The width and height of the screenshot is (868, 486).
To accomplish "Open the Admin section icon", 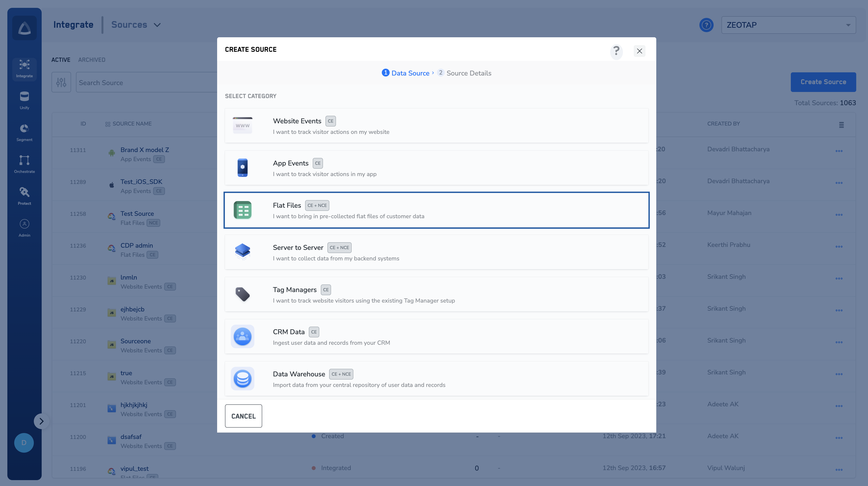I will [24, 228].
